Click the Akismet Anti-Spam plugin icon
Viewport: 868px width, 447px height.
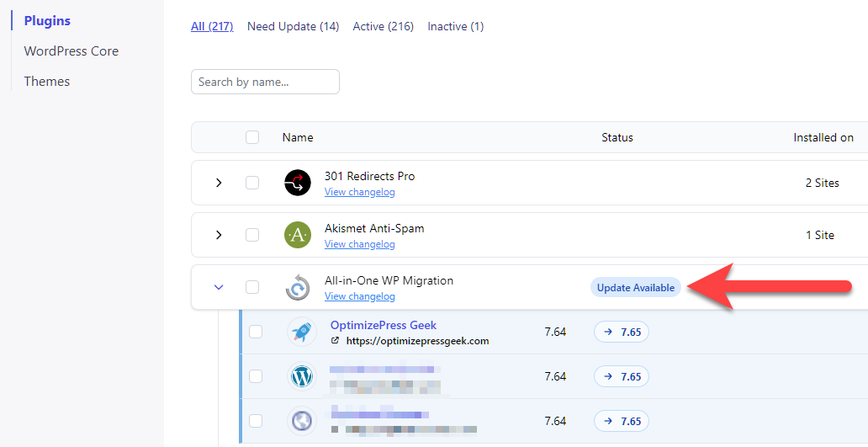[x=298, y=235]
